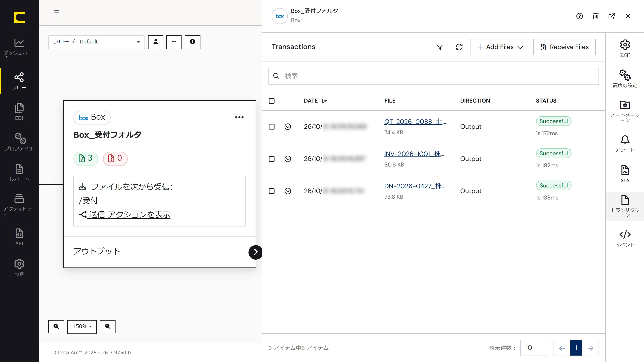Screen dimensions: 644x362
Task: Click the filter icon in Transactions
Action: [440, 47]
